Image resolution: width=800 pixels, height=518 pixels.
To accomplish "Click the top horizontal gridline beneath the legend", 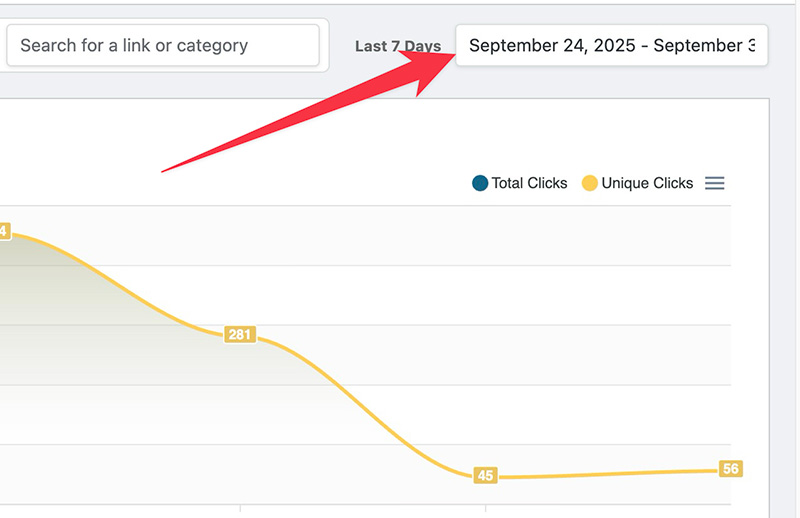I will [400, 206].
